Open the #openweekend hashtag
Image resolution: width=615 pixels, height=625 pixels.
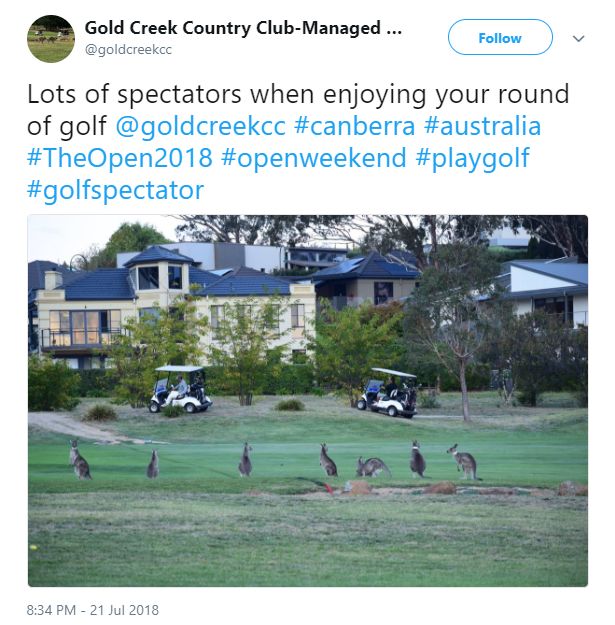point(314,158)
